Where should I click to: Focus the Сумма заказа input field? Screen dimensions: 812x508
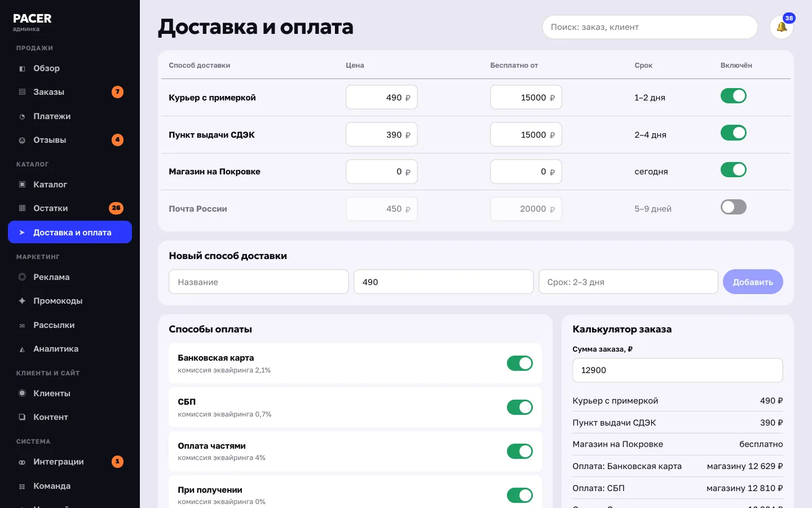click(x=678, y=370)
